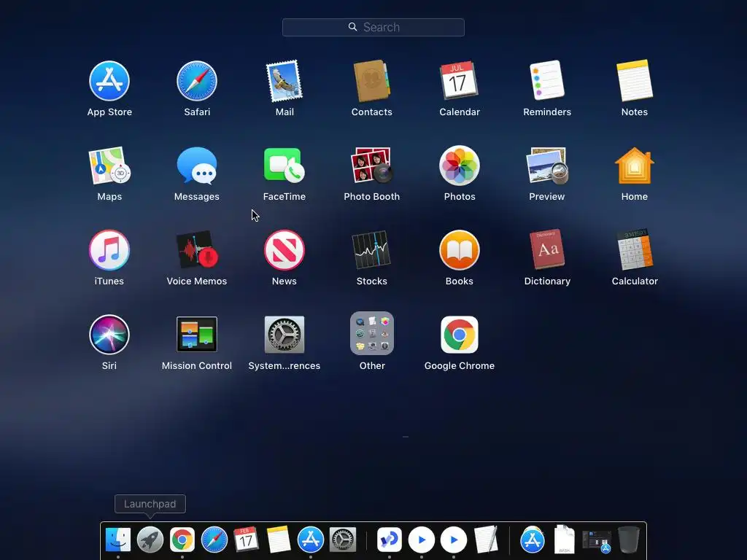Launch the Stocks app

[x=371, y=250]
